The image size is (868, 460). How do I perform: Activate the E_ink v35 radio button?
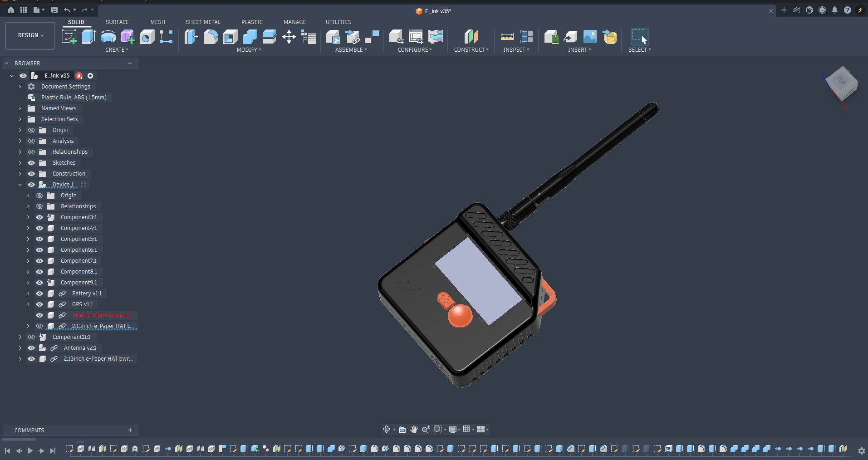click(90, 76)
